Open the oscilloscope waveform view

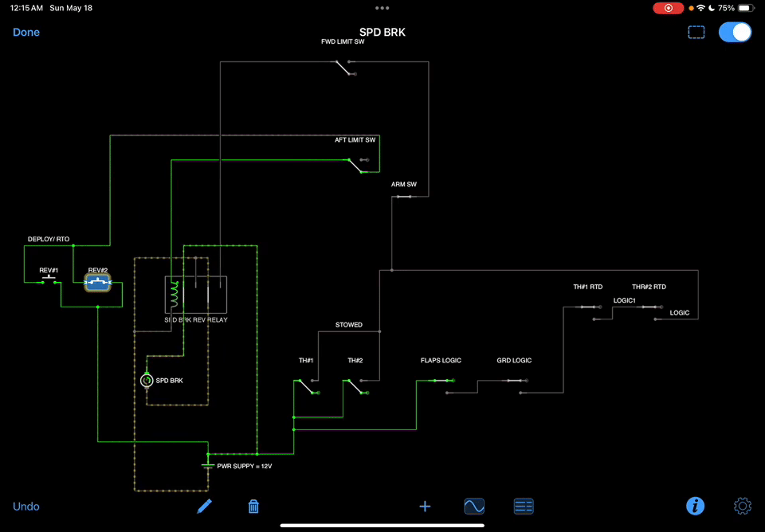[x=474, y=506]
